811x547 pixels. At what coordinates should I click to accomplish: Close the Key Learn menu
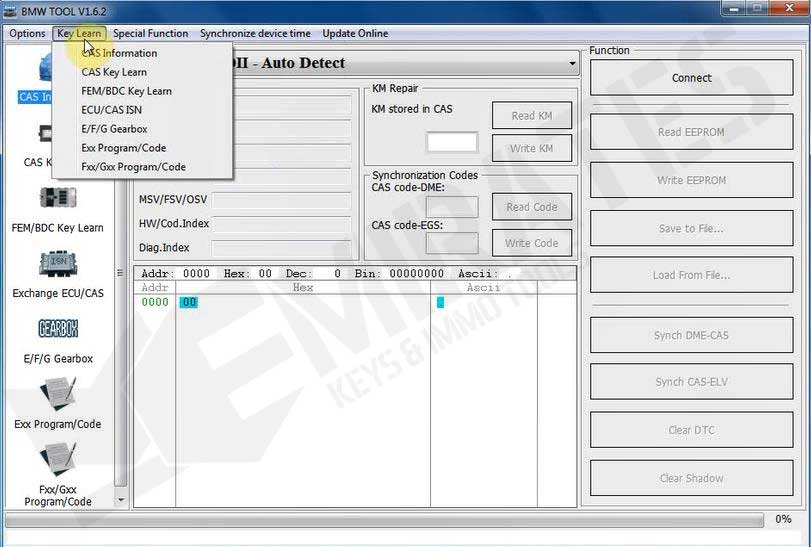coord(79,34)
